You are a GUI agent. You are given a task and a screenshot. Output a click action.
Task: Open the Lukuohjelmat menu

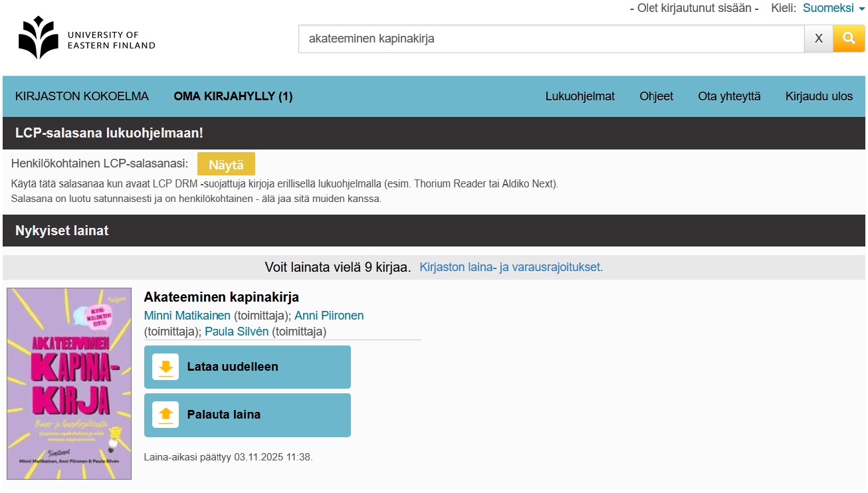[580, 96]
